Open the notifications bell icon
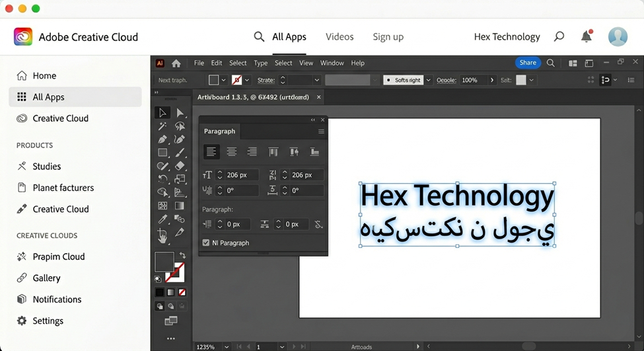Screen dimensions: 644x351 (x=587, y=36)
